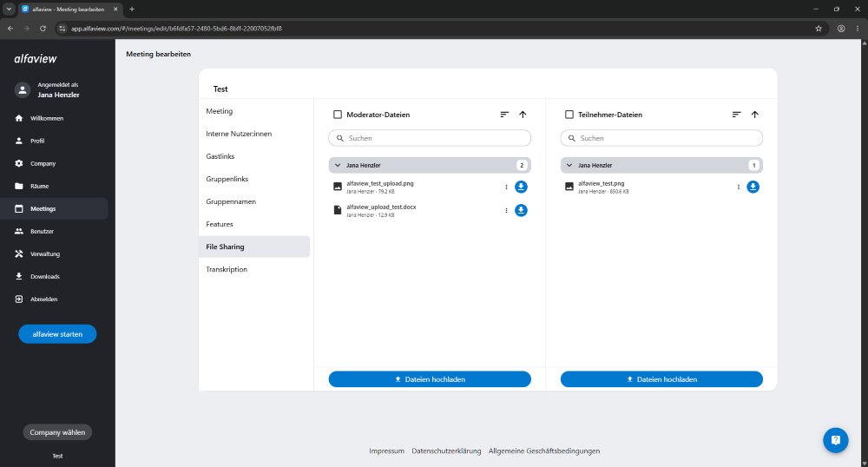Toggle sort direction arrow for Moderator-Dateien
868x467 pixels.
point(523,115)
